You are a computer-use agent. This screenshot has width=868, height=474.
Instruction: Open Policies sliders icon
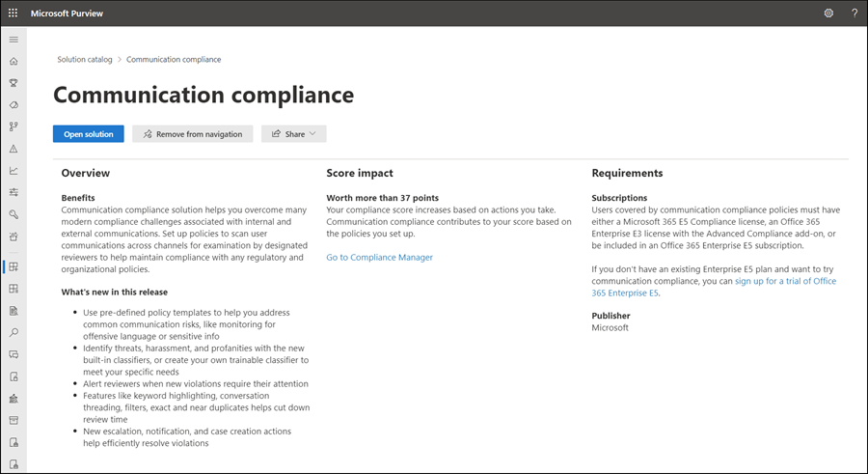click(14, 192)
